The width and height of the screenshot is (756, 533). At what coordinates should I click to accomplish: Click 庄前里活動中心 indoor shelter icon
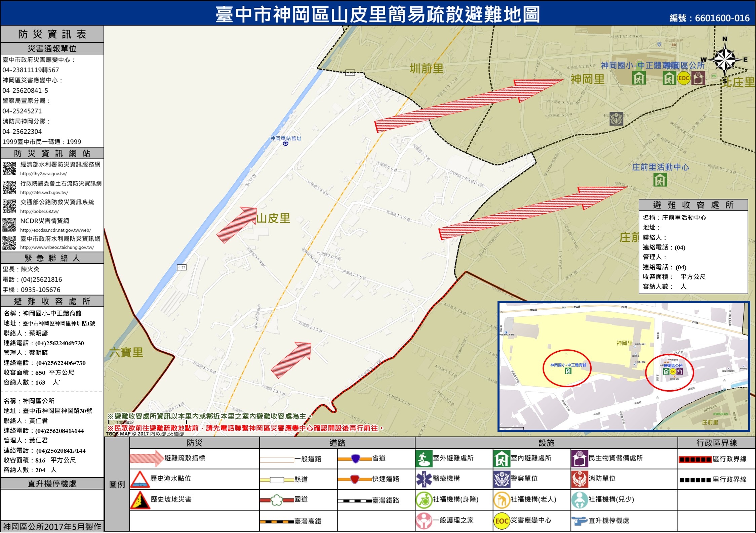pyautogui.click(x=660, y=180)
